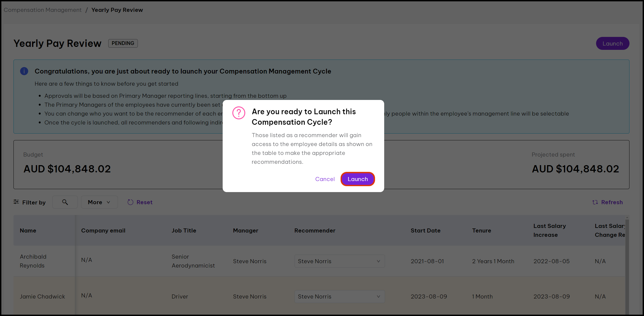Click the blue info icon in banner

(x=24, y=71)
